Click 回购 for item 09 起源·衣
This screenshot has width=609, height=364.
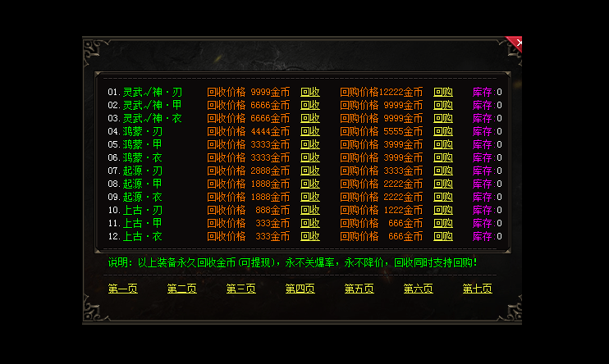pos(443,198)
